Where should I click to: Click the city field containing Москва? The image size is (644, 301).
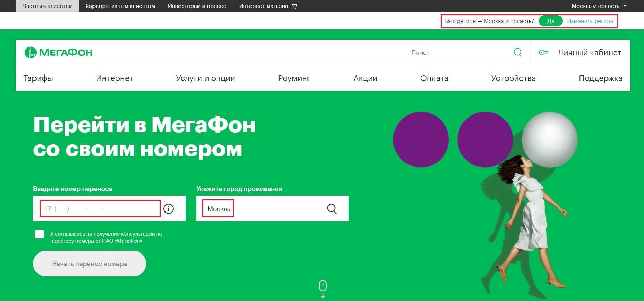tap(259, 208)
